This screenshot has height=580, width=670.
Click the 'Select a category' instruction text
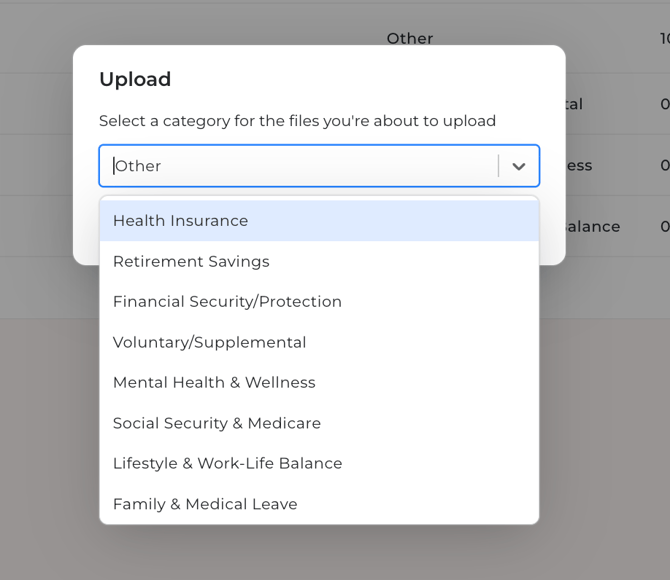tap(297, 121)
